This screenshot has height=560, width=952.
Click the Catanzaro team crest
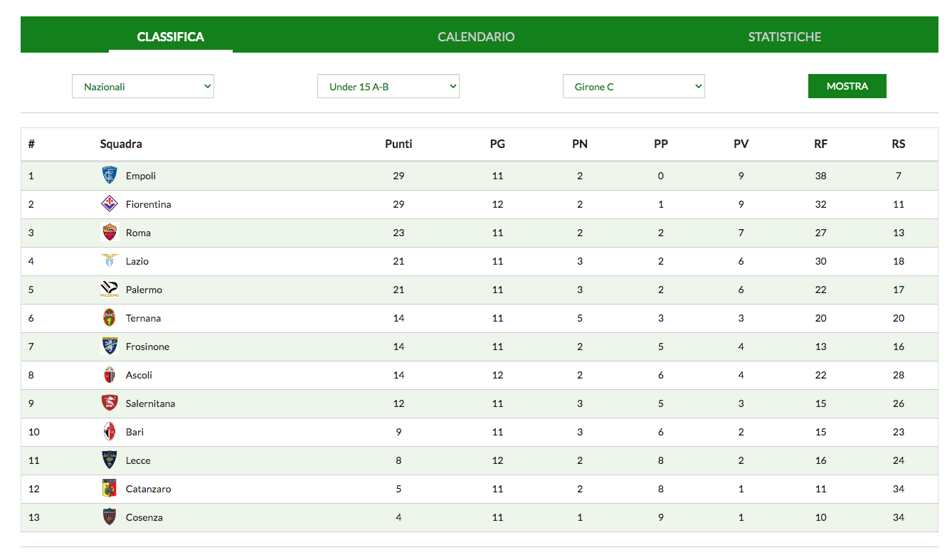coord(110,489)
